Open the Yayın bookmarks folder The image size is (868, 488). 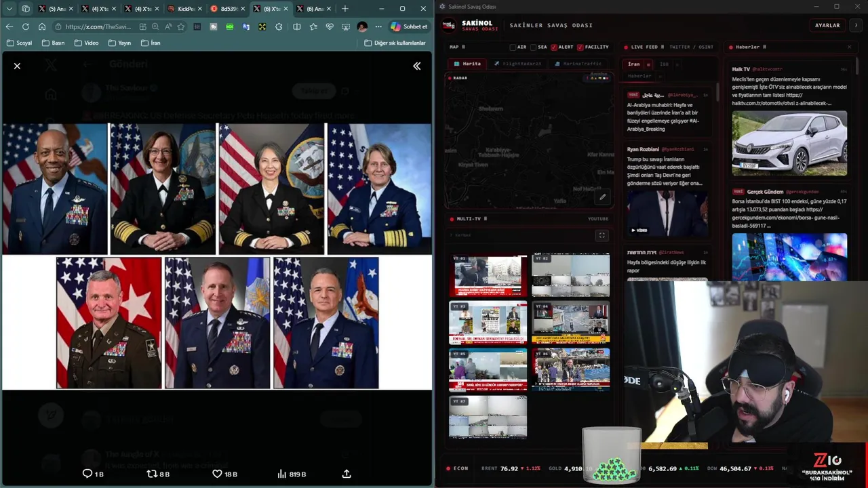[x=119, y=43]
